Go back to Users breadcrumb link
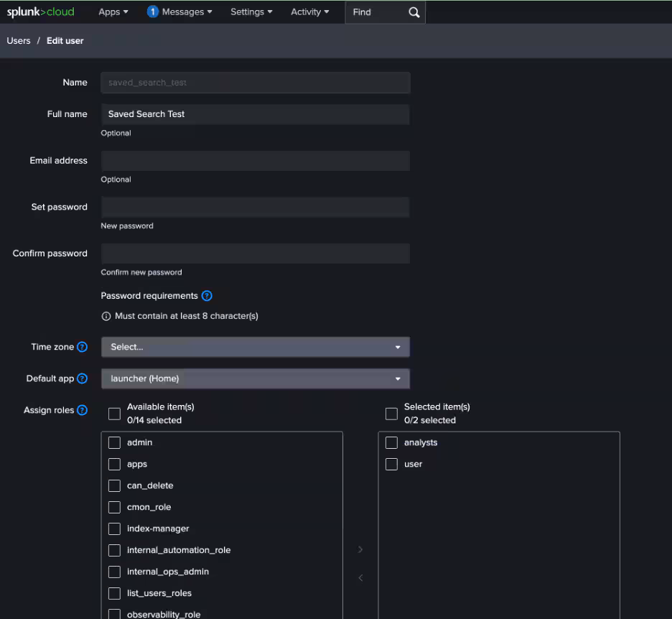 click(19, 41)
